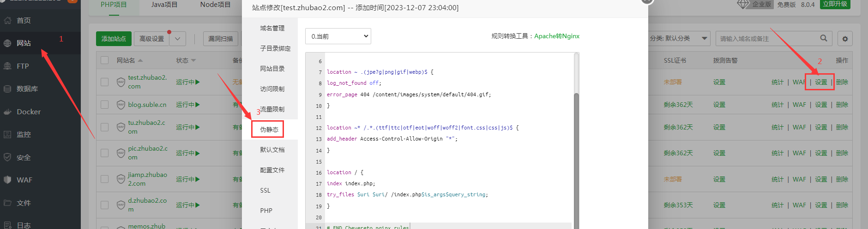Click WAF shield icon for pic.zhubao2.com

(x=121, y=153)
